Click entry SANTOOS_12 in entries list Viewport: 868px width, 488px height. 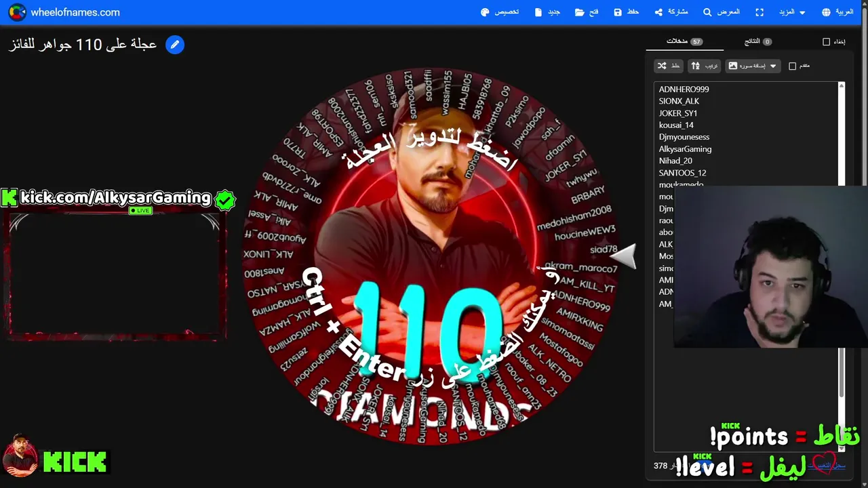click(682, 173)
